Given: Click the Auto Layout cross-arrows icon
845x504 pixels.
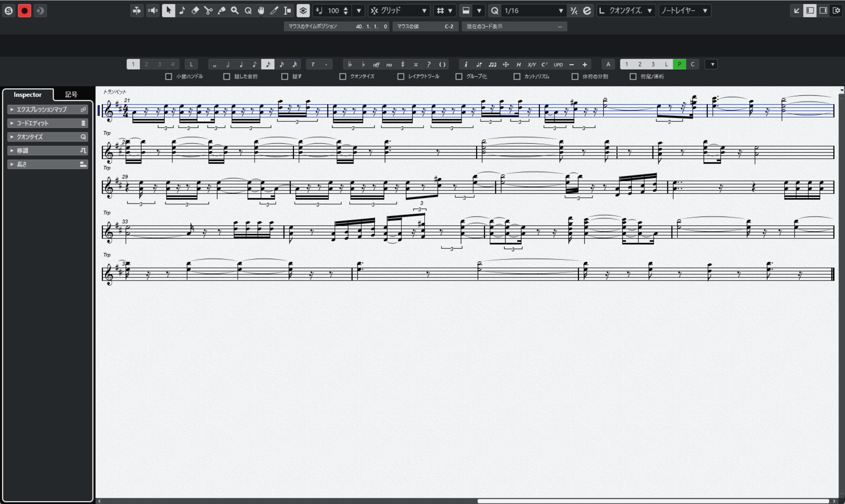Looking at the screenshot, I should point(506,64).
